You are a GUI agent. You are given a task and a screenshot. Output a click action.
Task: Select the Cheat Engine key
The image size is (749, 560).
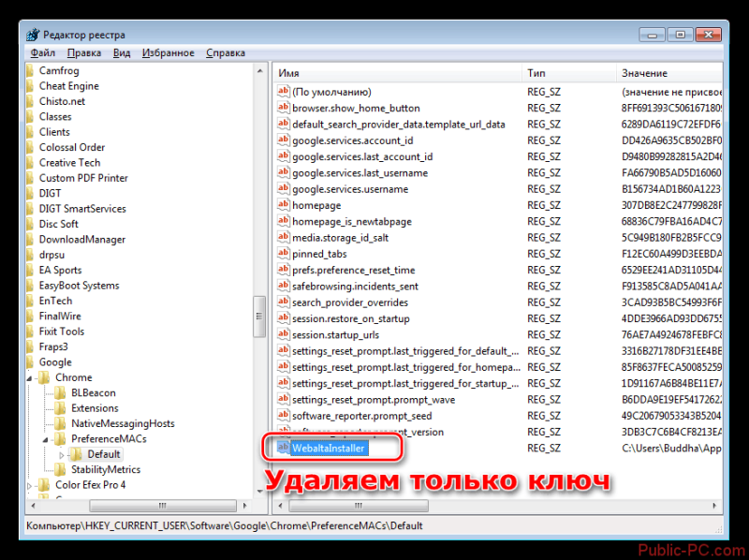click(x=68, y=86)
